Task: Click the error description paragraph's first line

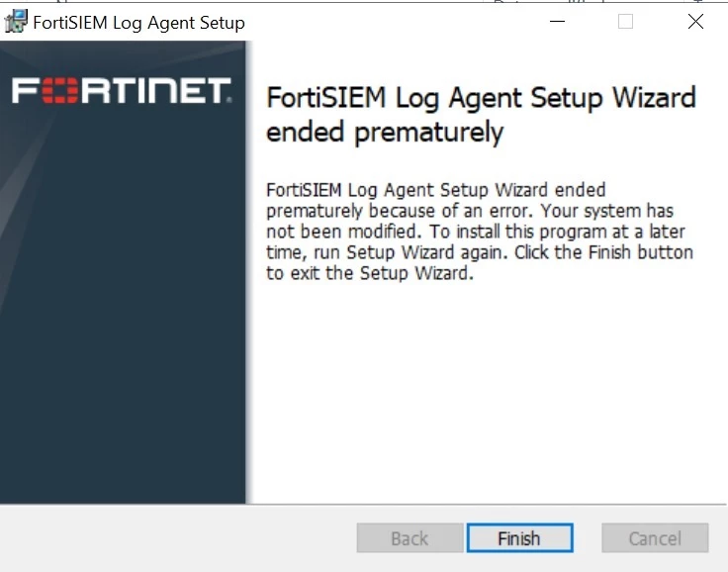Action: tap(435, 190)
